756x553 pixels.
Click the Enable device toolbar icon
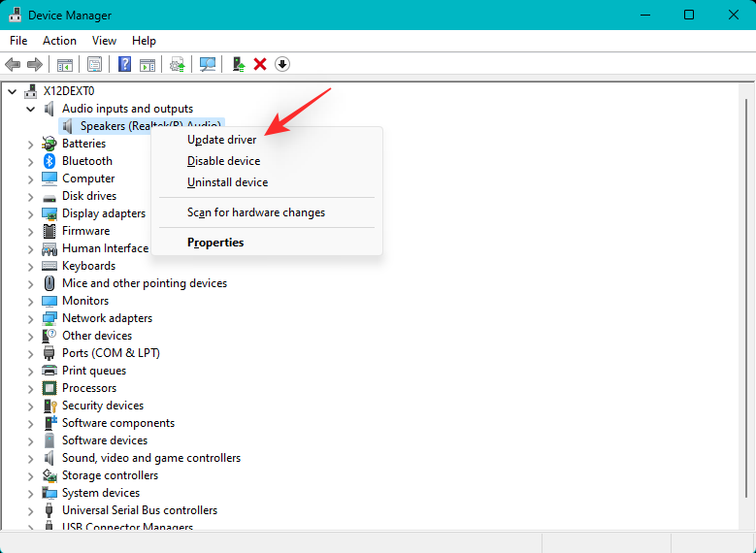coord(238,64)
